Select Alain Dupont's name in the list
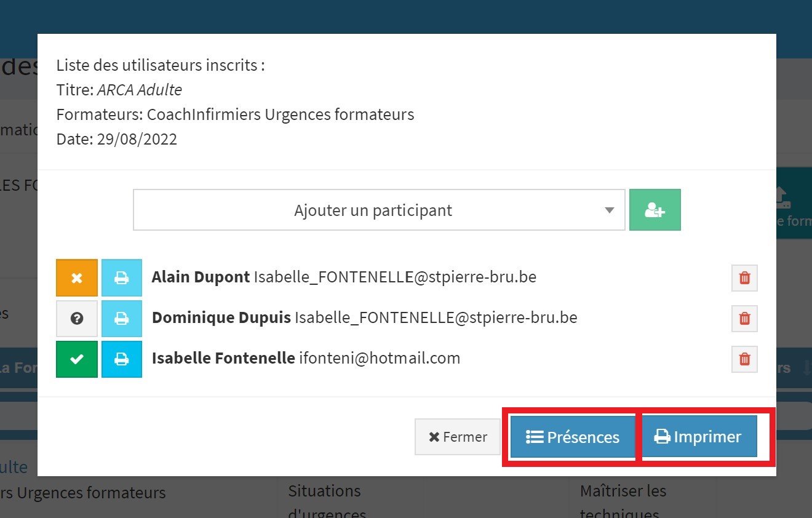This screenshot has height=518, width=812. [201, 277]
